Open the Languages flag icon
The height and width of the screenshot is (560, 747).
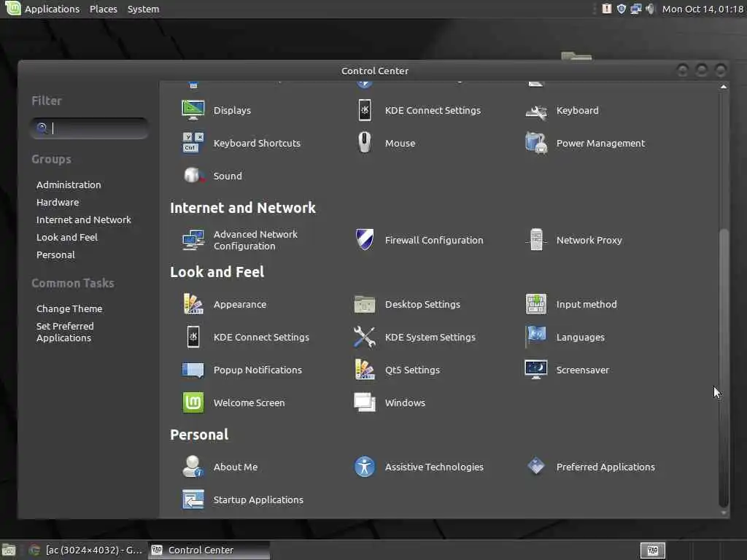click(x=536, y=337)
